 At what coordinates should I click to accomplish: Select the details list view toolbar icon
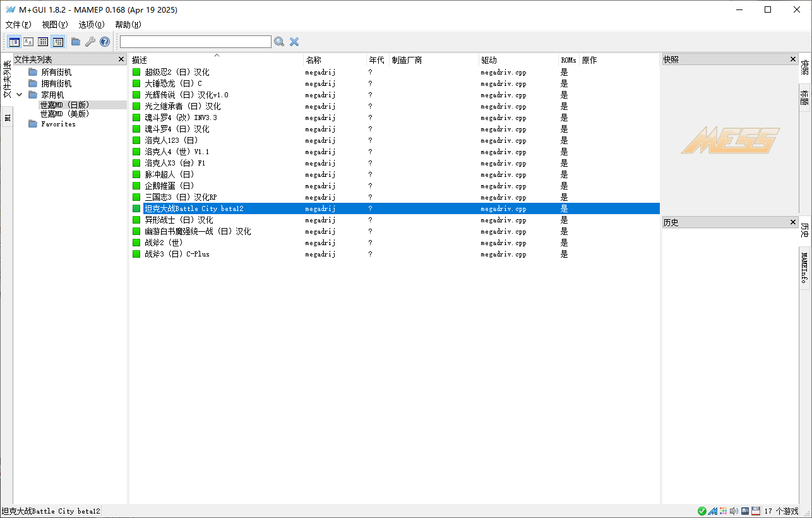click(58, 42)
